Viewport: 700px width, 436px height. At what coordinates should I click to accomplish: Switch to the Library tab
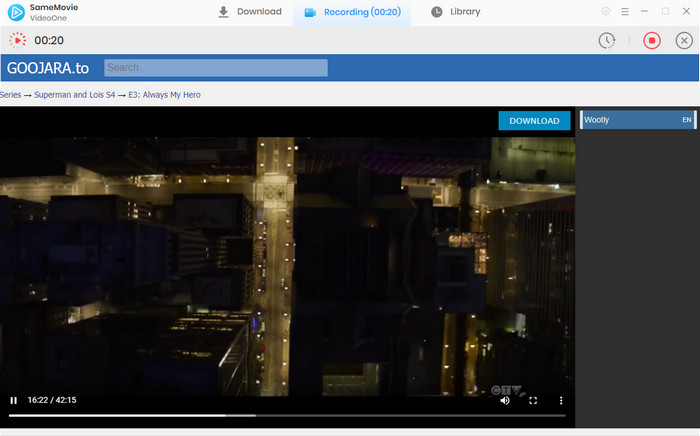(x=456, y=12)
